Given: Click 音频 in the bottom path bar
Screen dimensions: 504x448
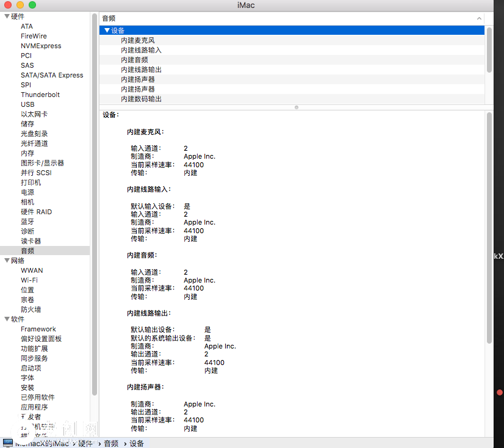Looking at the screenshot, I should click(111, 443).
